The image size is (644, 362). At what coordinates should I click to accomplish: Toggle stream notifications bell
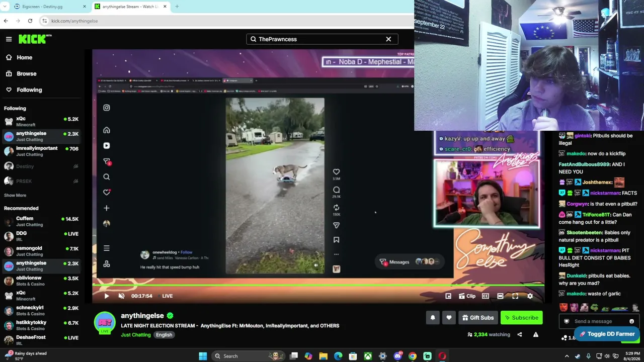[433, 318]
